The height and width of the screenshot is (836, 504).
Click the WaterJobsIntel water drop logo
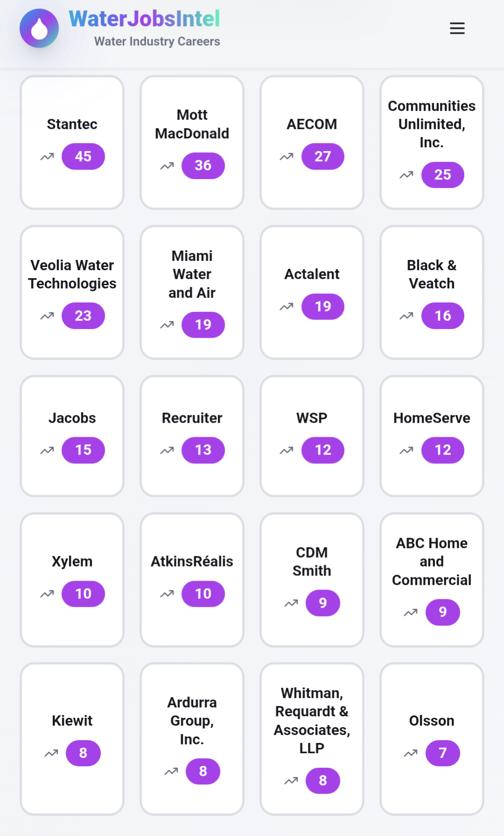tap(39, 29)
